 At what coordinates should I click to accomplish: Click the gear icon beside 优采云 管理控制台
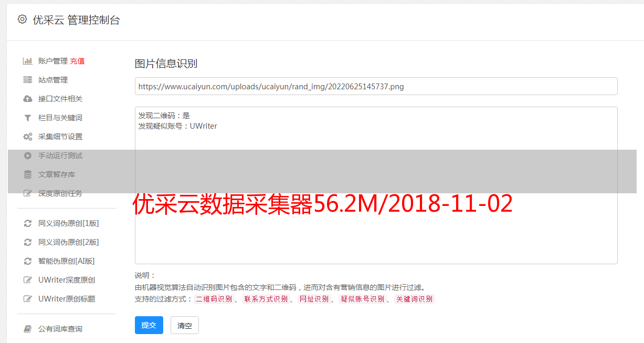tap(22, 19)
